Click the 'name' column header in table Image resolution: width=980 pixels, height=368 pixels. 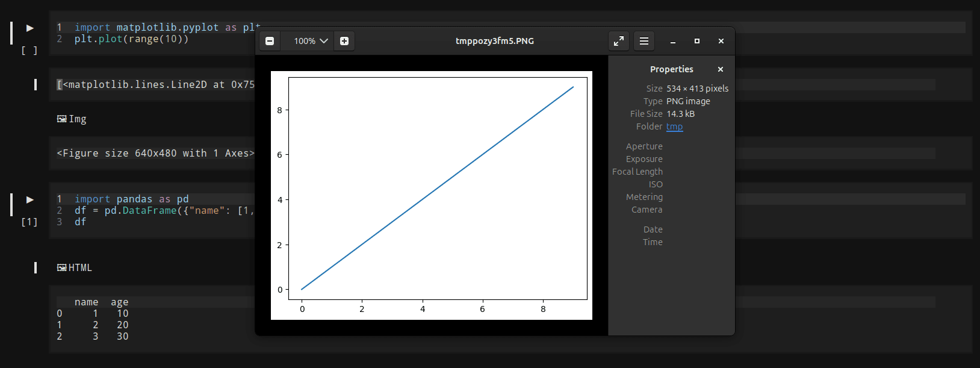[87, 302]
